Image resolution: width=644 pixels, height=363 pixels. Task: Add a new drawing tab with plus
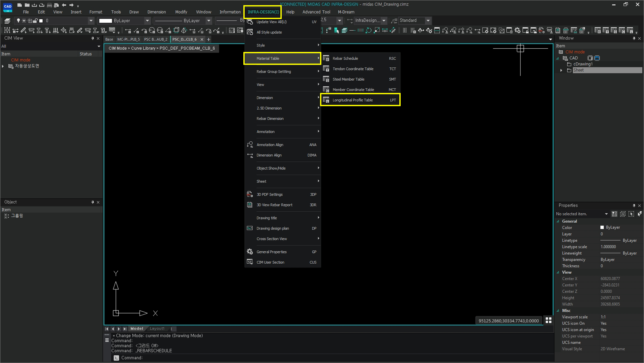[x=209, y=39]
